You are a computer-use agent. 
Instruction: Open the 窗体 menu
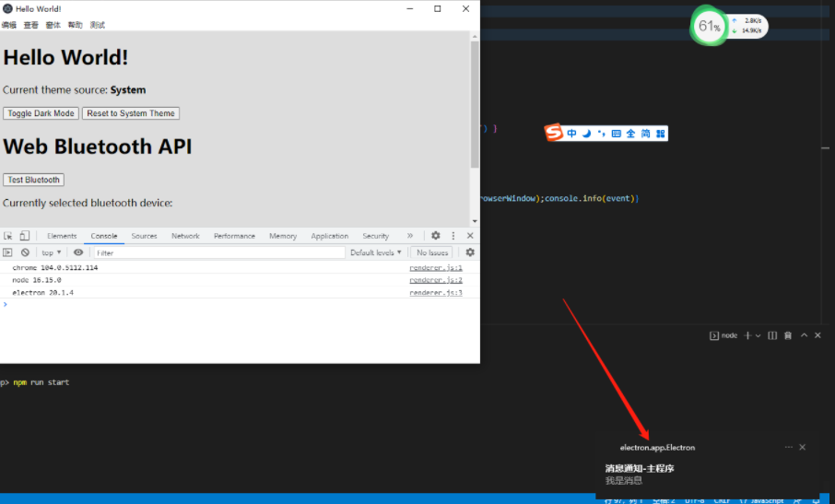coord(53,25)
